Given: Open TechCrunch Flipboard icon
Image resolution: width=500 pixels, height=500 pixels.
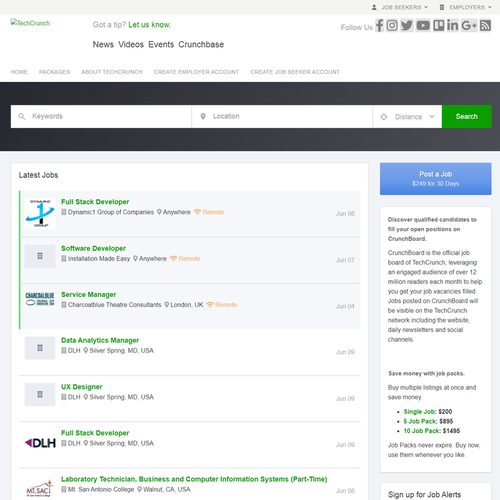Looking at the screenshot, I should point(438,25).
